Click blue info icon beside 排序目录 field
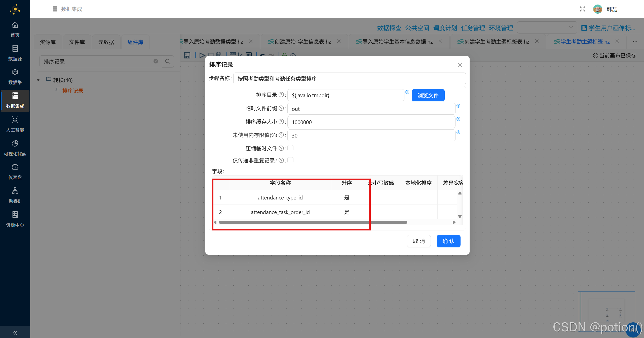The image size is (644, 338). [407, 92]
